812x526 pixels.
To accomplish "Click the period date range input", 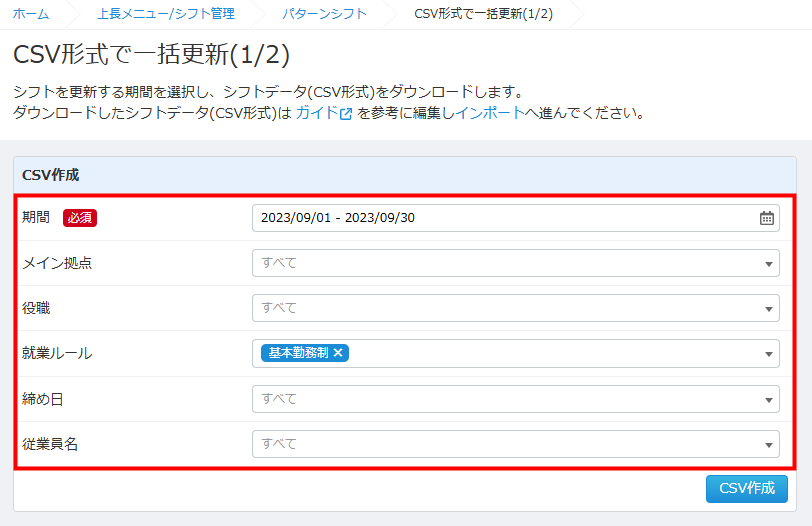I will (500, 218).
